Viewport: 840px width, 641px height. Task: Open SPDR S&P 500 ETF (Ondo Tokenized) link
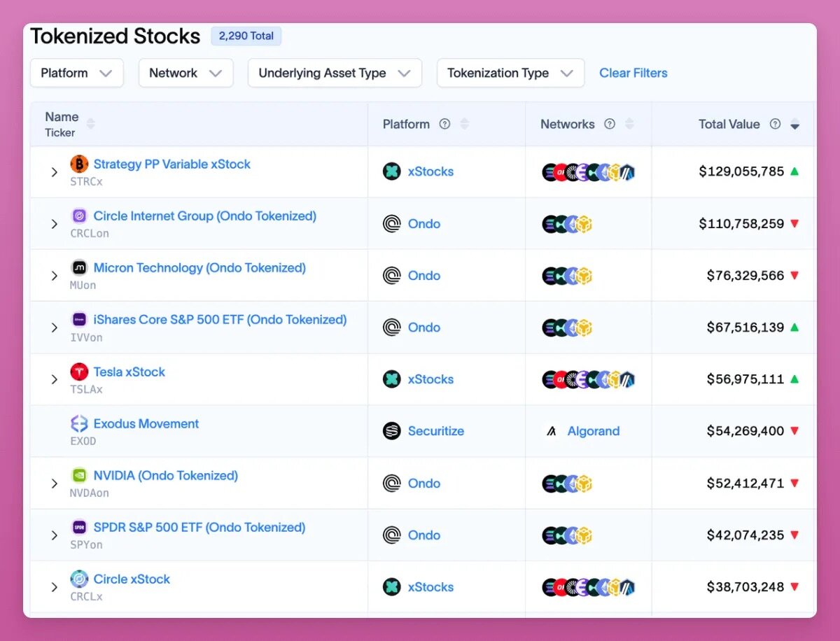(x=199, y=527)
